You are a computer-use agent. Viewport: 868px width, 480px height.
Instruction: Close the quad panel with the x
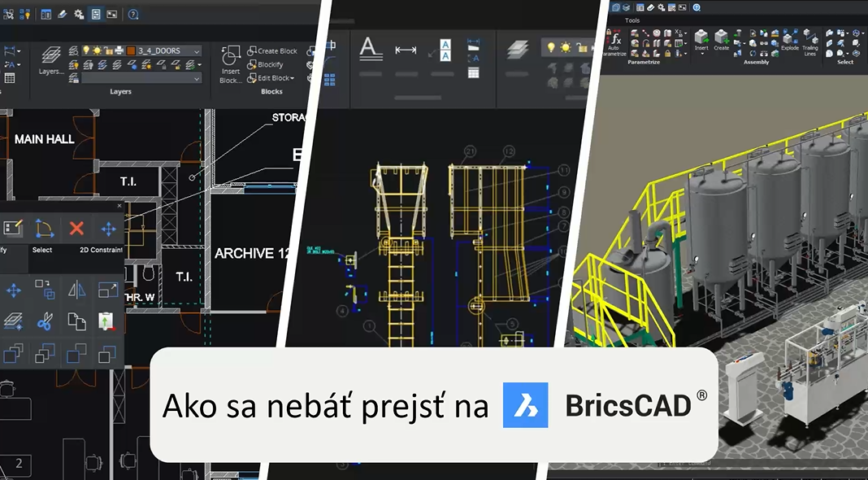(x=119, y=206)
